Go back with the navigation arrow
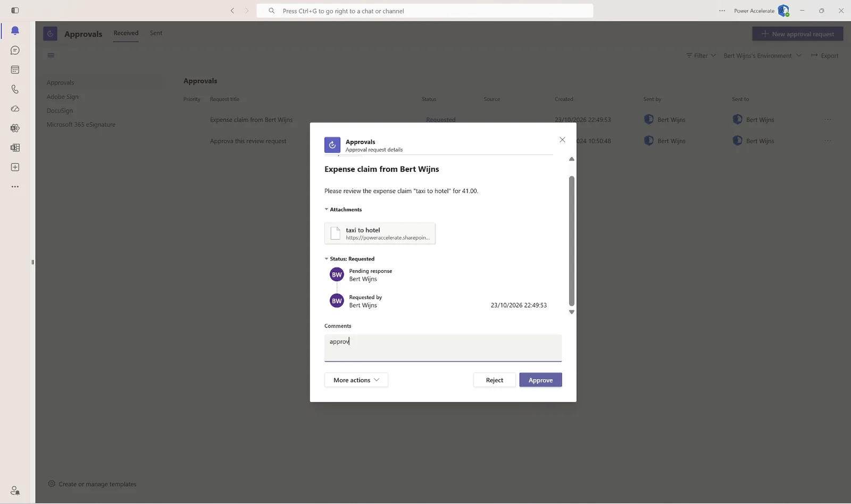 pos(232,11)
